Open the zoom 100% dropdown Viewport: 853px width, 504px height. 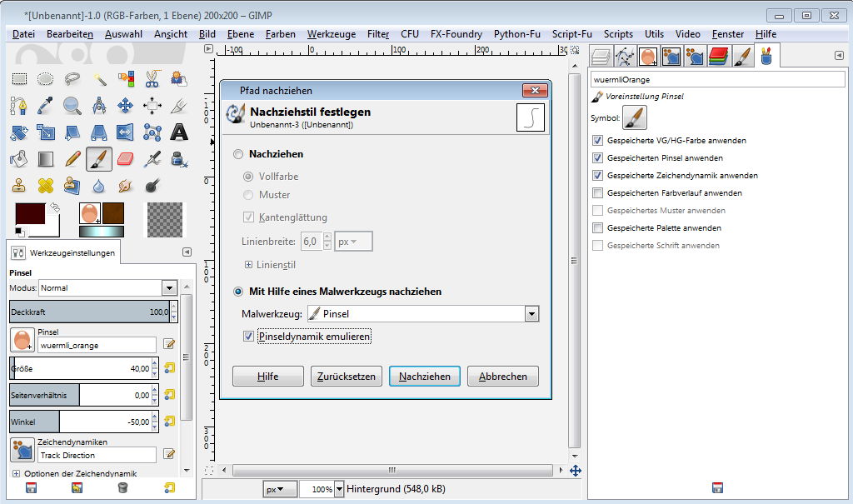(339, 489)
